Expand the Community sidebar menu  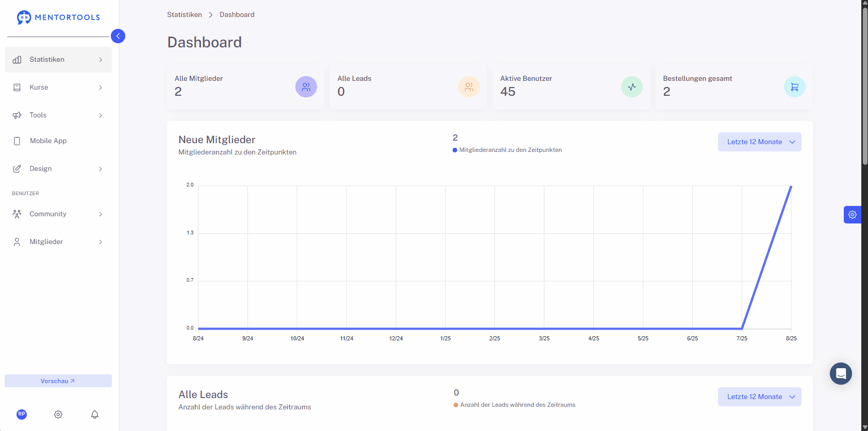58,214
